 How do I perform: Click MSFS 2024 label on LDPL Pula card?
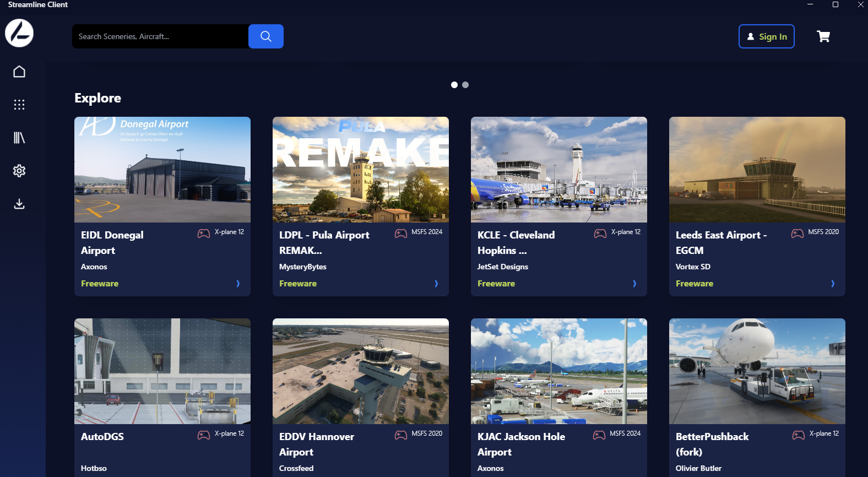pos(427,232)
